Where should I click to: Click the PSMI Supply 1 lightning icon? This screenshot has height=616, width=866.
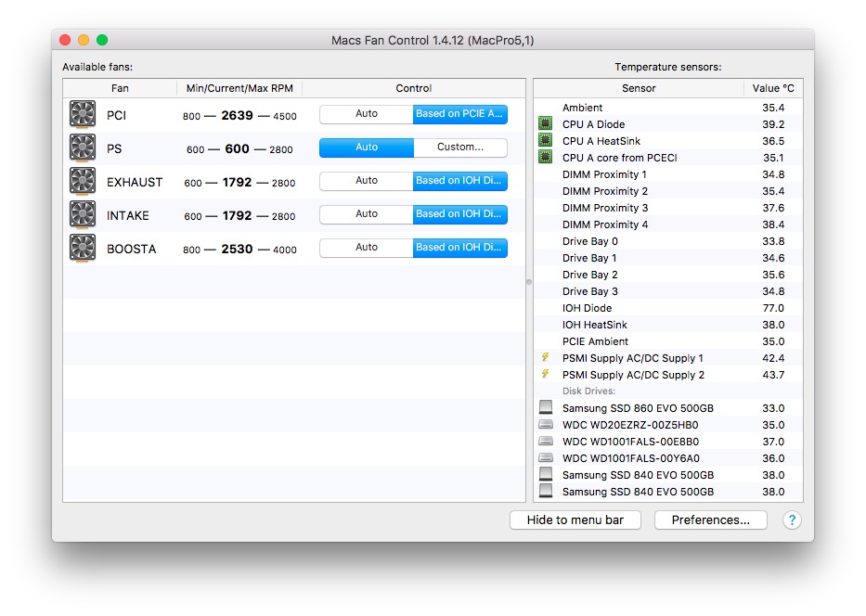545,357
